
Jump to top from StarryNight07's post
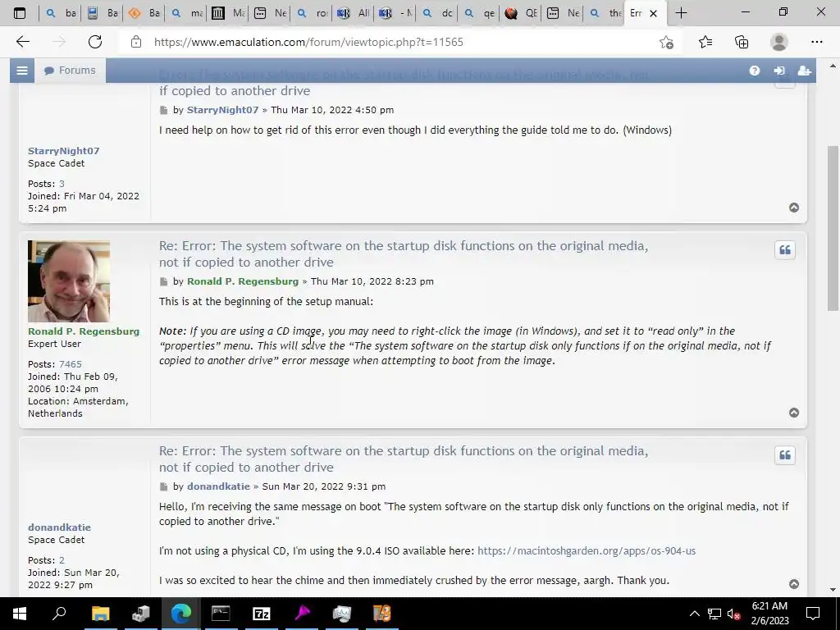794,208
